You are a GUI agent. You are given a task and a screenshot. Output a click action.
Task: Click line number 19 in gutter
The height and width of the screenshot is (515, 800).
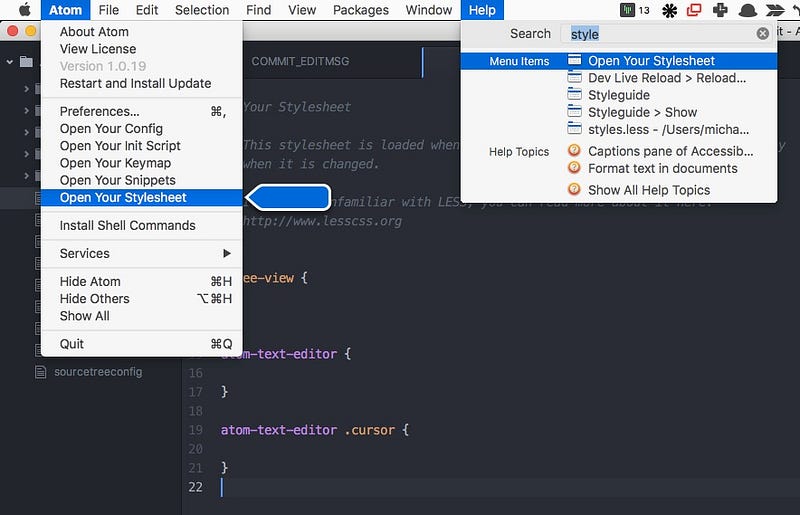pos(195,430)
